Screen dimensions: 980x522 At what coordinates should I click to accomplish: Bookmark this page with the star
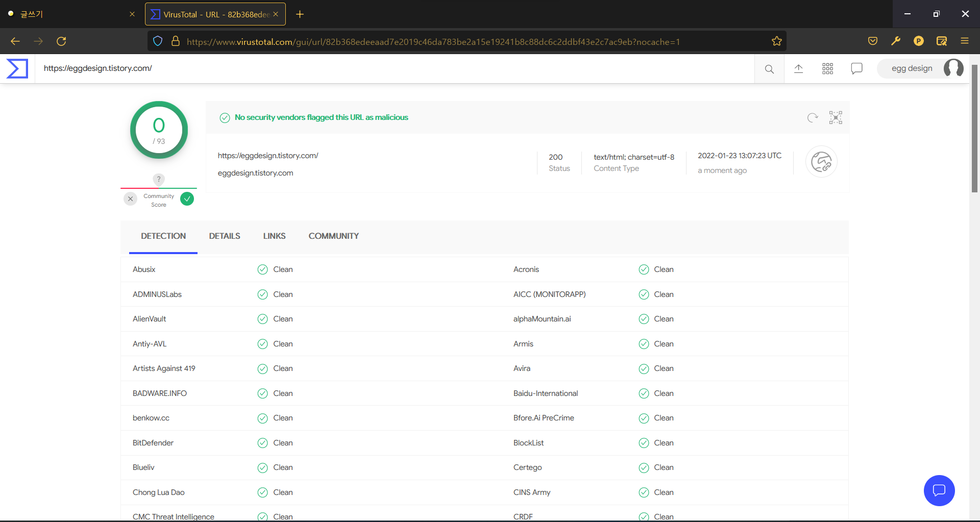pyautogui.click(x=777, y=41)
